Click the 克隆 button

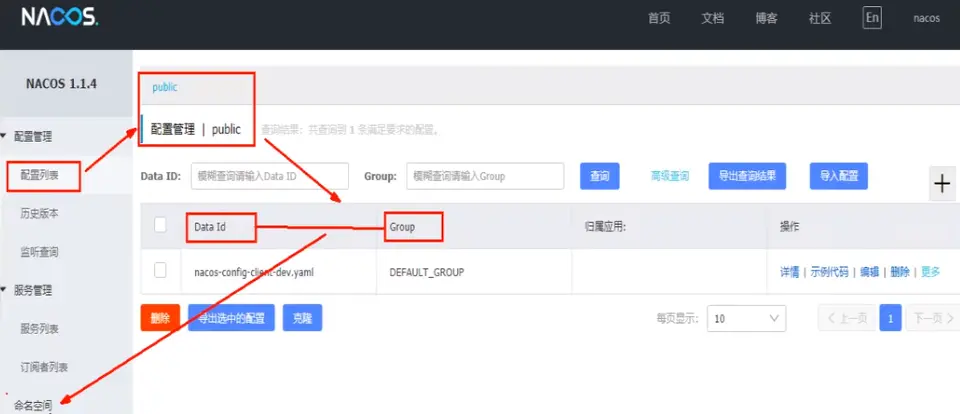tap(302, 318)
